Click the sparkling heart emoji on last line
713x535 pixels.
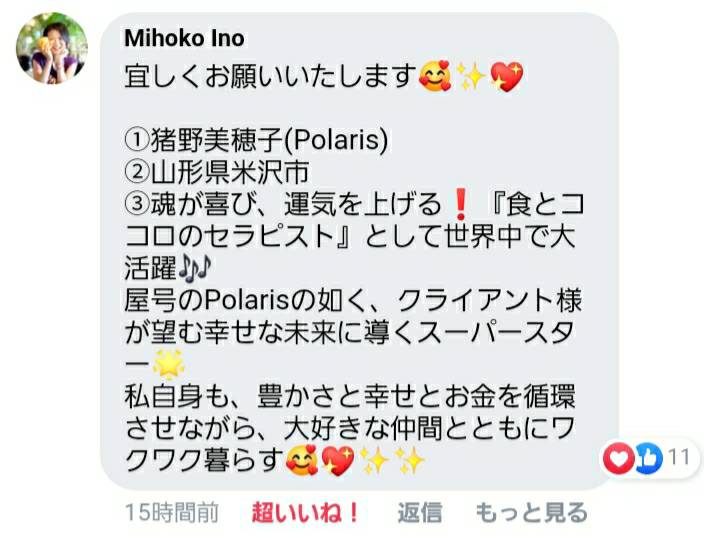coord(337,460)
